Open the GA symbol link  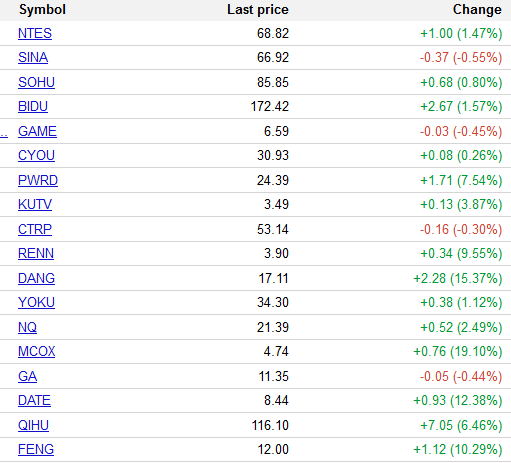click(x=27, y=376)
